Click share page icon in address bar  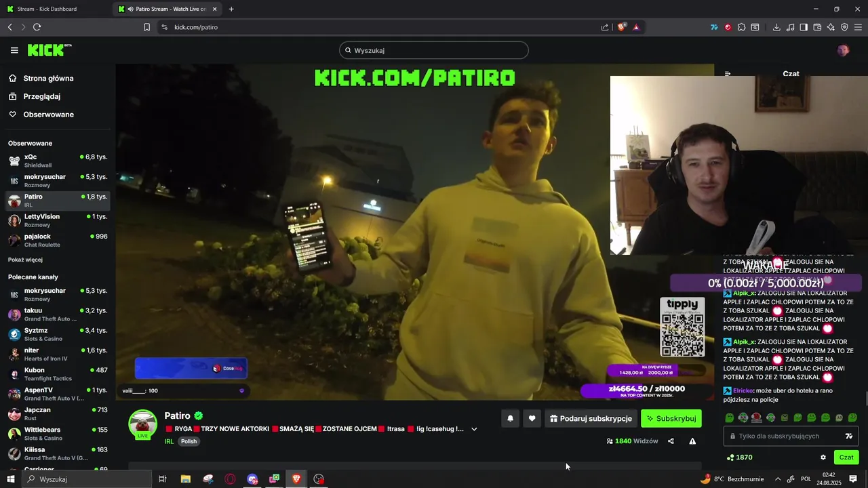click(x=605, y=27)
